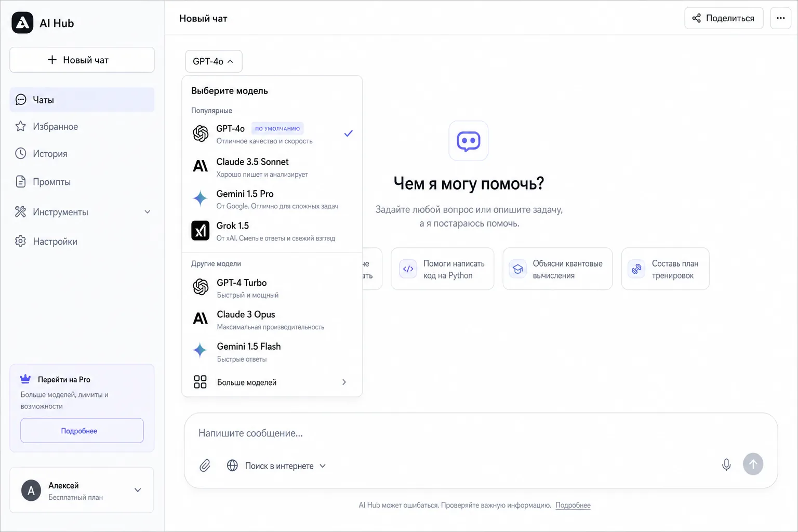Open История in the sidebar
Screen dimensions: 798x532
[82, 153]
